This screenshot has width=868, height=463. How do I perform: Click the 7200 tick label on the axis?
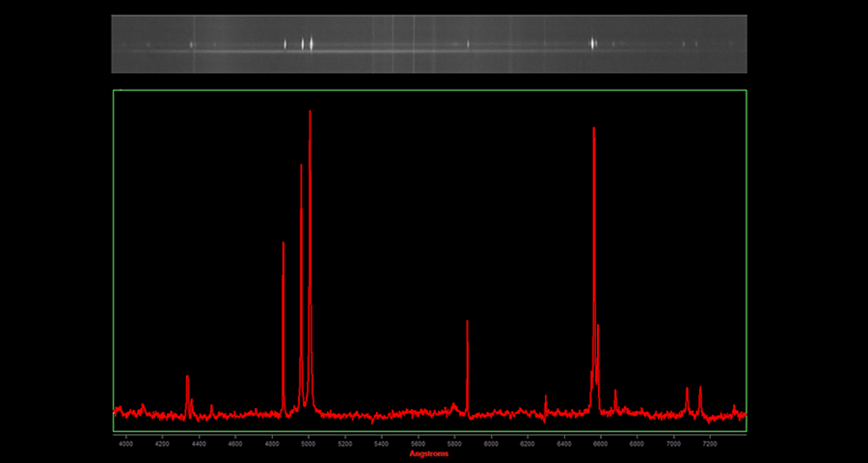point(710,444)
